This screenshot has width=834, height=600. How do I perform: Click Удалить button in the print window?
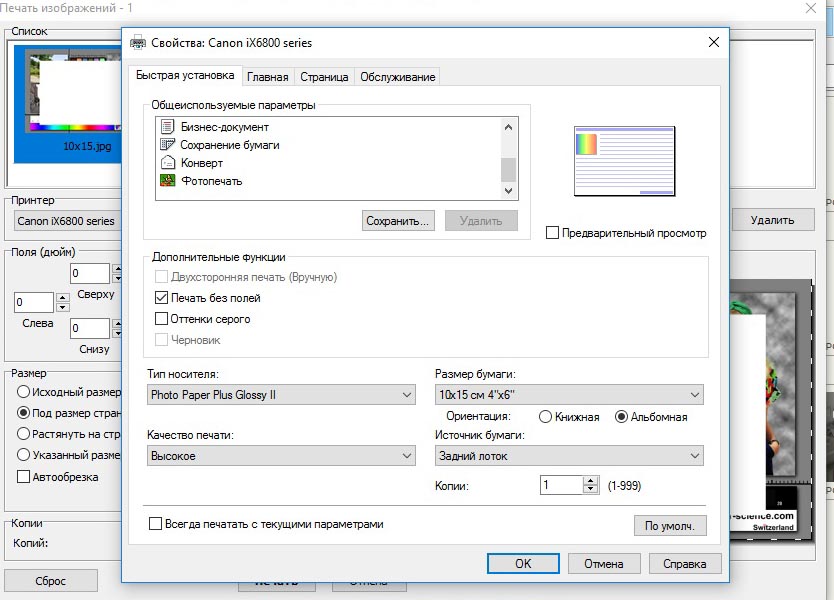772,220
